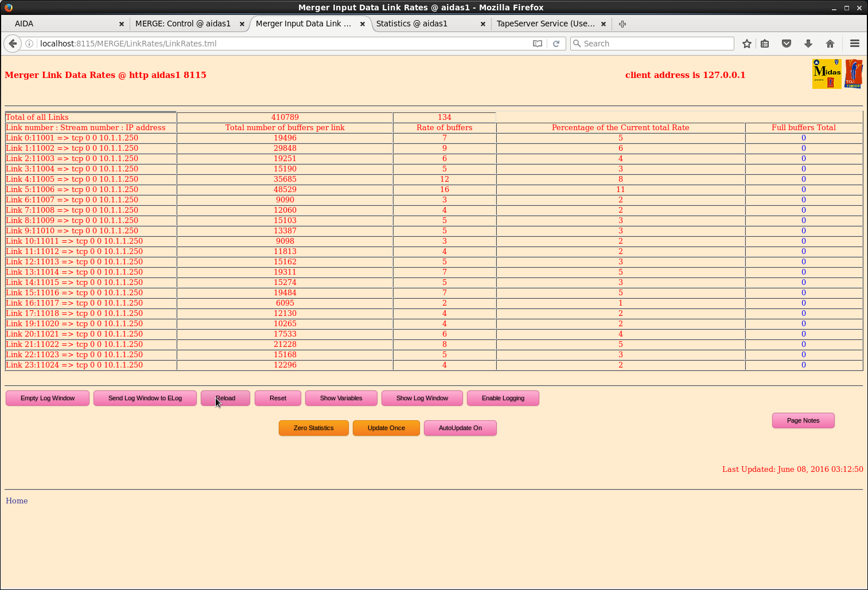
Task: Select the Merger Input Data Link tab
Action: 310,24
